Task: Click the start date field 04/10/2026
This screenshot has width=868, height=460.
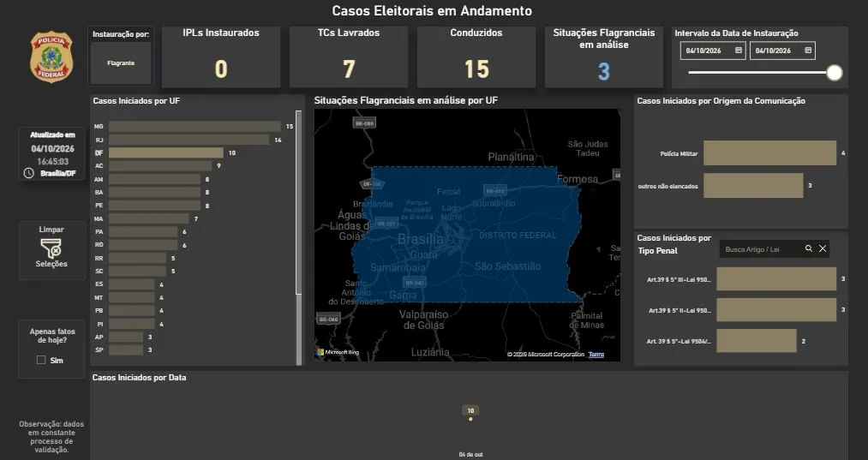Action: pyautogui.click(x=713, y=51)
